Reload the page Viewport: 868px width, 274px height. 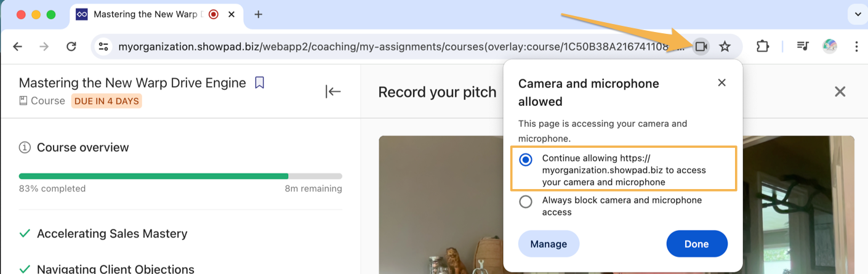[x=71, y=46]
